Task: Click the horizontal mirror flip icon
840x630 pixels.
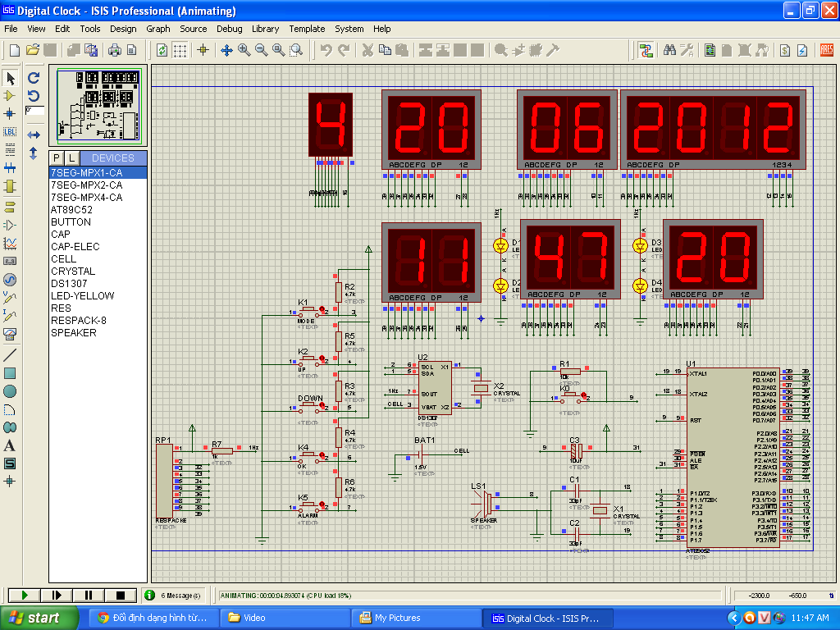Action: tap(34, 135)
